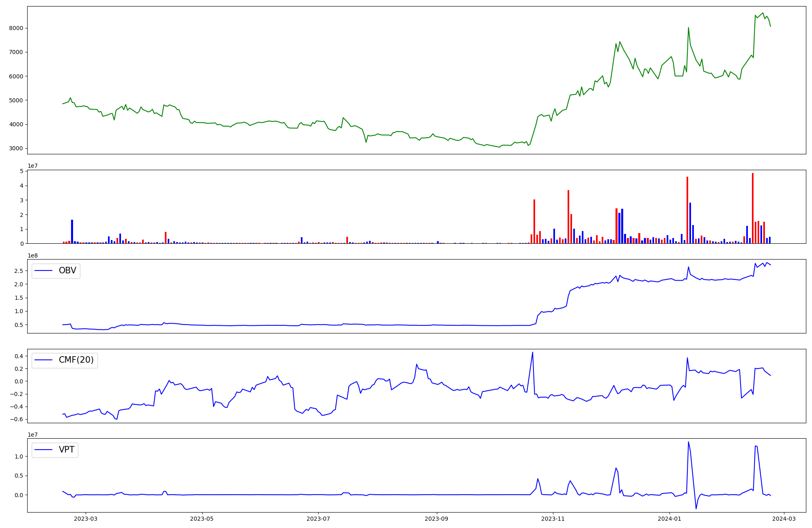812x528 pixels.
Task: Click the 2023-03 date tick label
Action: 86,519
